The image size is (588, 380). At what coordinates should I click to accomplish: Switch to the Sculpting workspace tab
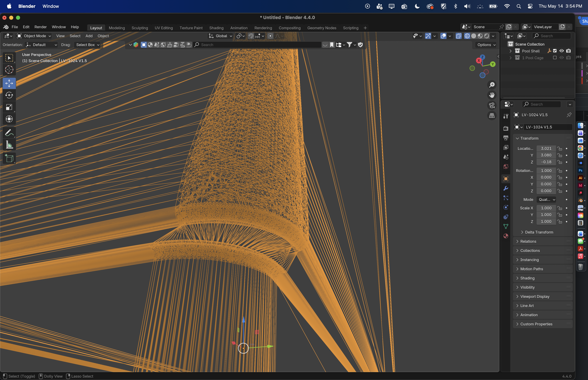coord(140,28)
